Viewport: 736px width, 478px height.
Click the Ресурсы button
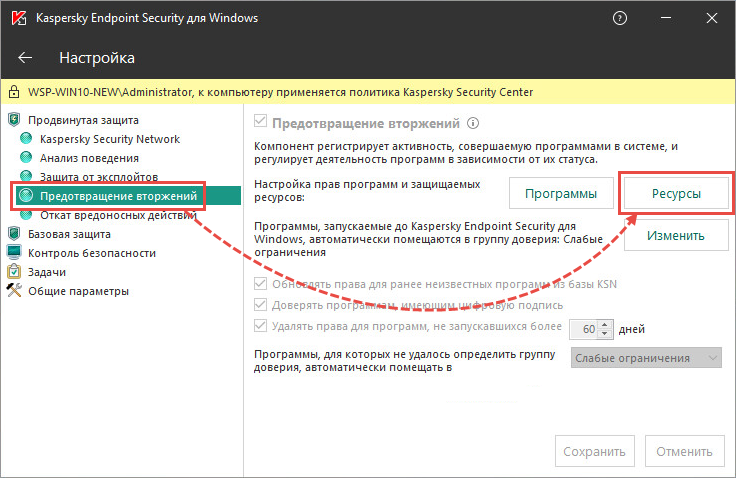676,193
